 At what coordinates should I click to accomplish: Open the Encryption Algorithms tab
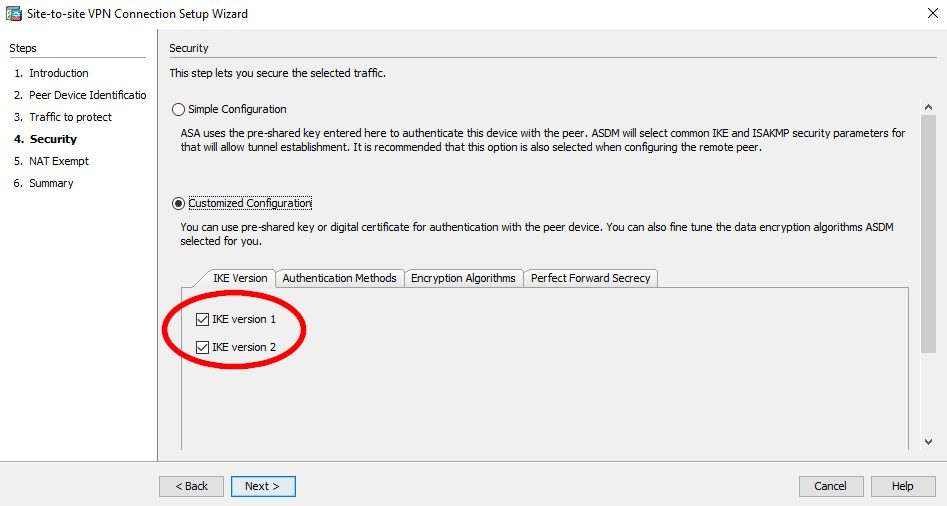(x=463, y=278)
